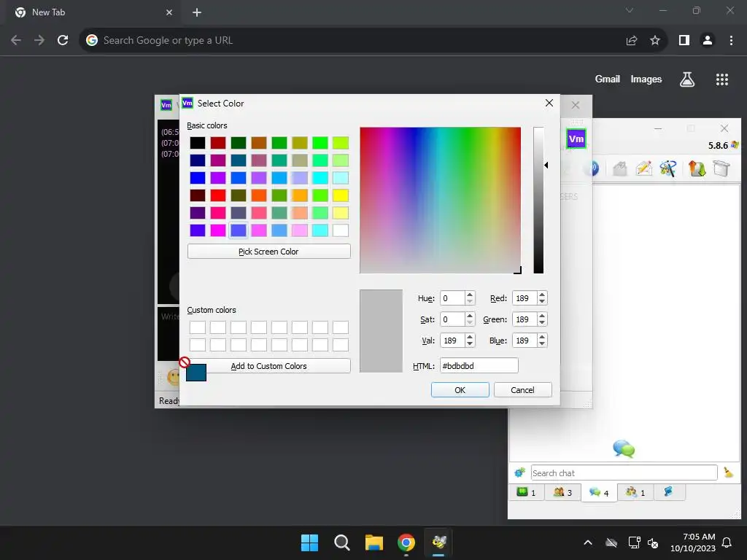Cancel the Select Color dialog
This screenshot has height=560, width=747.
(x=522, y=390)
